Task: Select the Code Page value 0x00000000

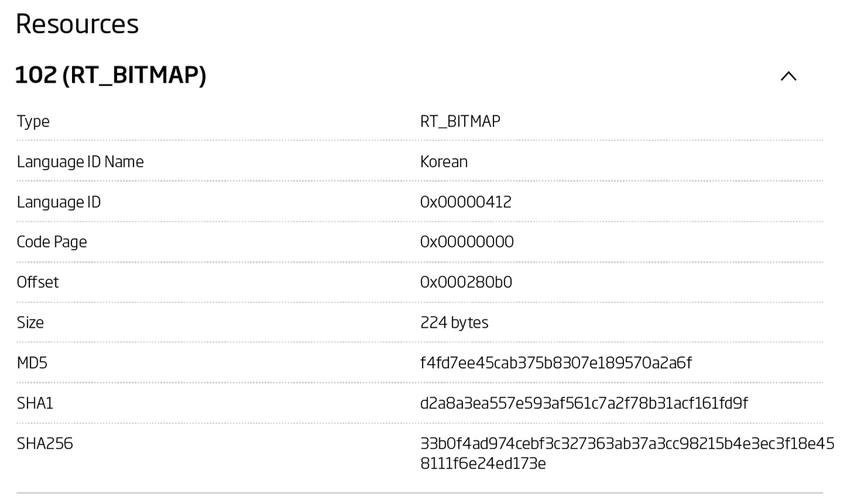Action: [467, 241]
